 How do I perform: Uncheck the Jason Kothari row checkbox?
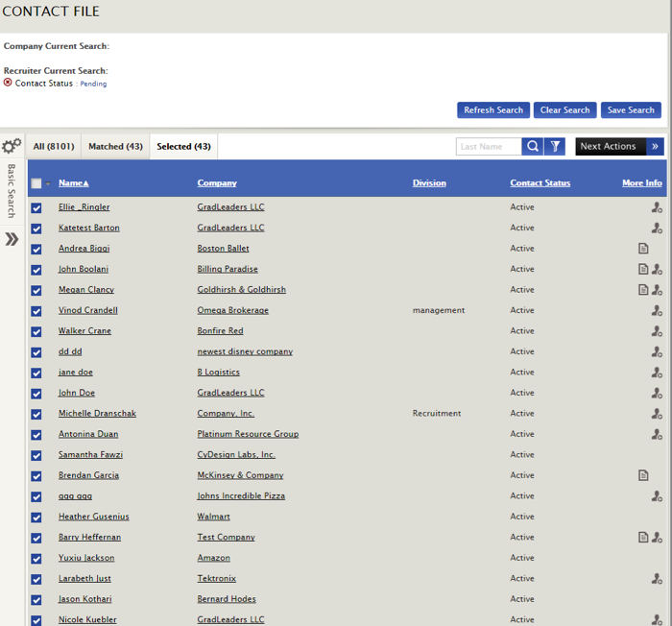pyautogui.click(x=36, y=599)
